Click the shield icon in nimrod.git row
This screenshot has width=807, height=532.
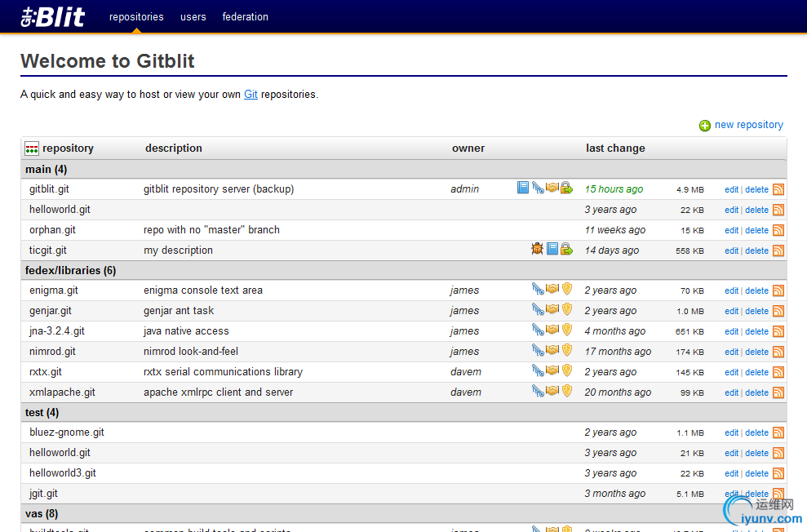pos(567,350)
